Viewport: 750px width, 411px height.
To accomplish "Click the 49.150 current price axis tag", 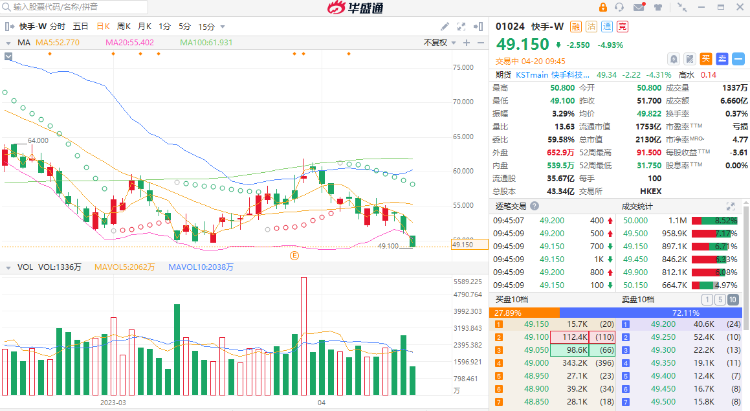I will click(469, 244).
